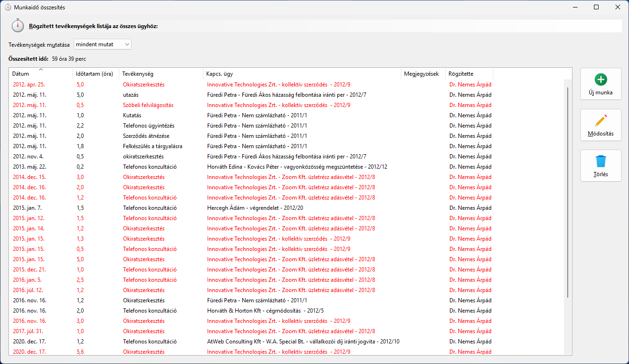Click the Megjegyzések column header
The image size is (629, 364).
[x=423, y=74]
